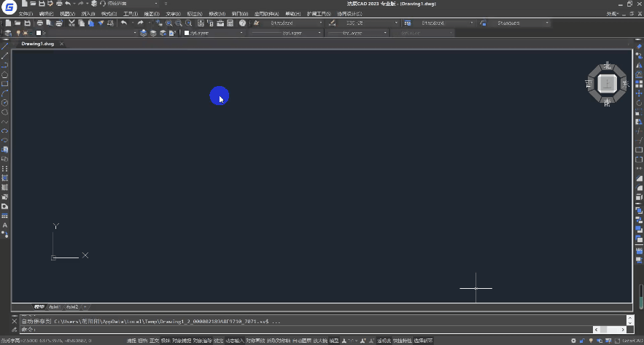Click the Text Style icon before Standard
Image resolution: width=644 pixels, height=345 pixels.
tap(256, 23)
